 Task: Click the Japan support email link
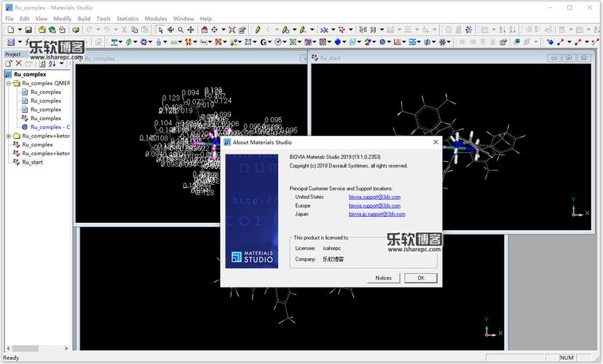377,214
